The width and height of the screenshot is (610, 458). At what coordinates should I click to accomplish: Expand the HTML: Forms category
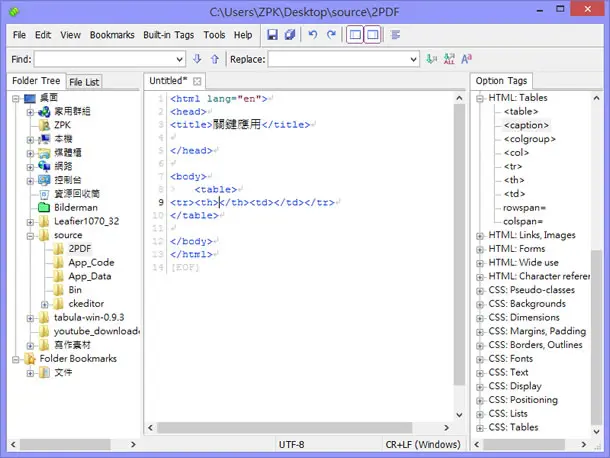coord(480,249)
